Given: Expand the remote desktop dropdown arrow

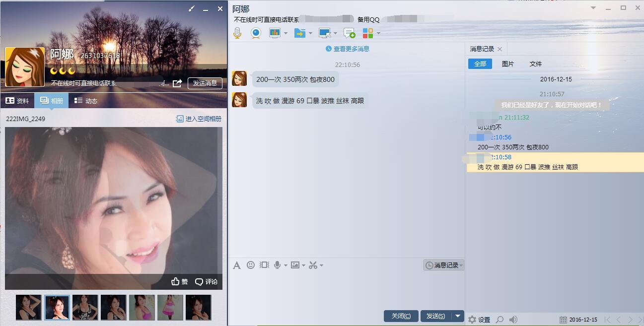Looking at the screenshot, I should pos(336,33).
